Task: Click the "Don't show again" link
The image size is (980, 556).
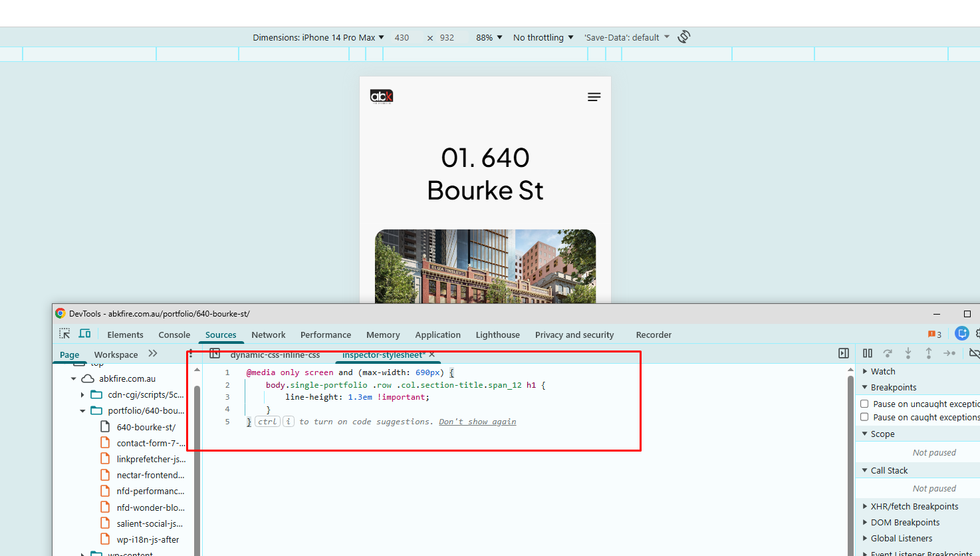Action: (477, 422)
